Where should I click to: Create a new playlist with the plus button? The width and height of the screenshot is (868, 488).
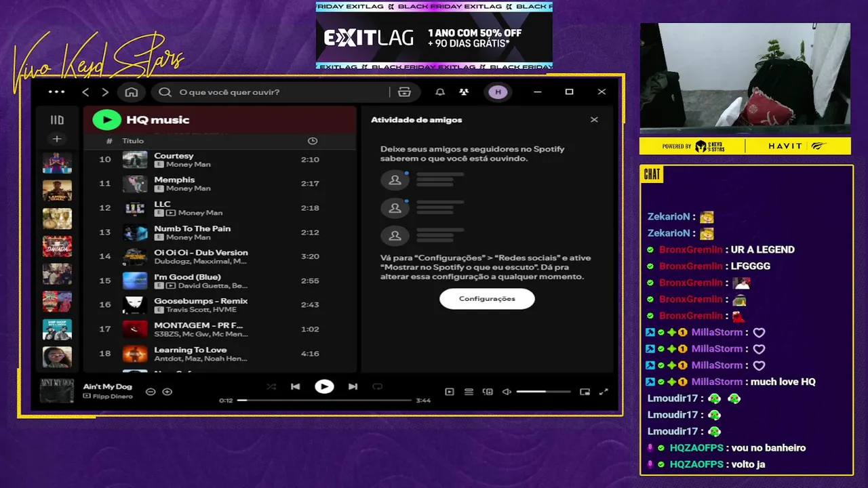click(x=57, y=139)
